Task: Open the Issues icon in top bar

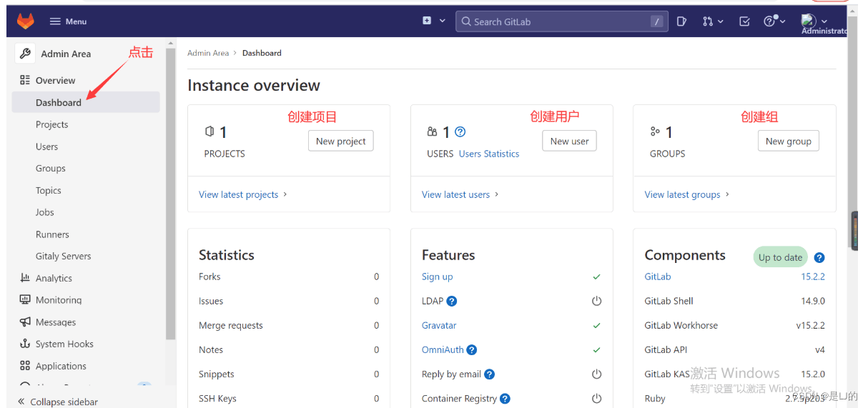Action: coord(681,21)
